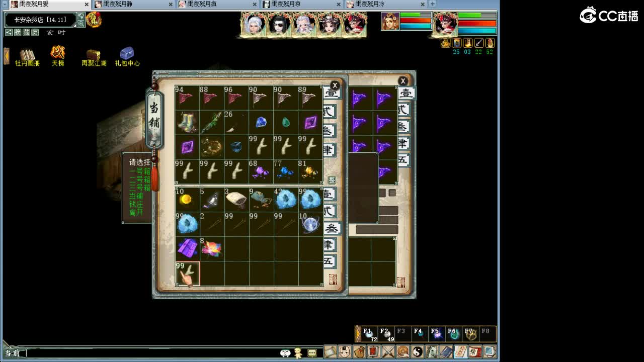
Task: Use the F1 hotkey slot item
Action: pos(370,334)
